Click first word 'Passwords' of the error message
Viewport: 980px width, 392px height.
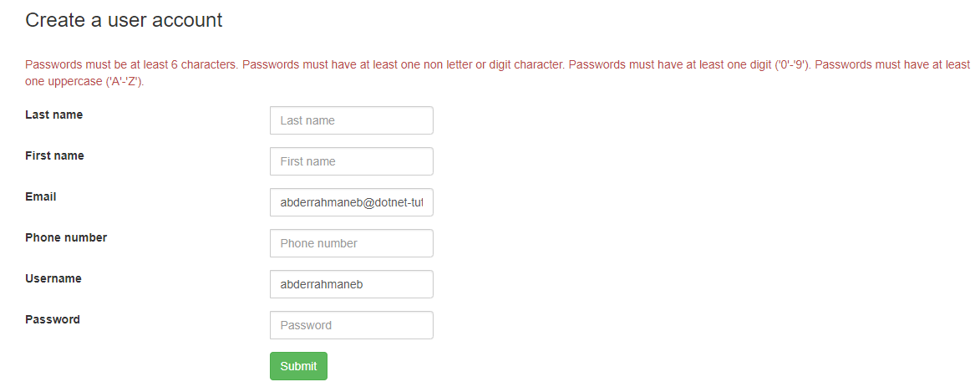[x=52, y=64]
